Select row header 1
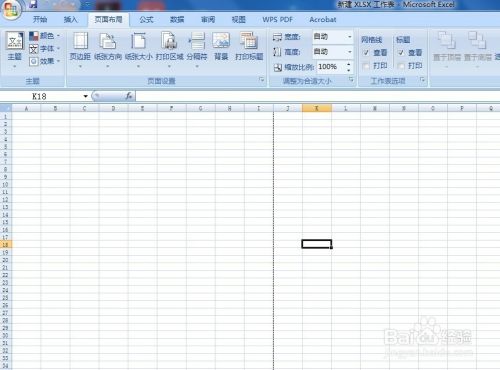This screenshot has height=370, width=500. tap(5, 116)
